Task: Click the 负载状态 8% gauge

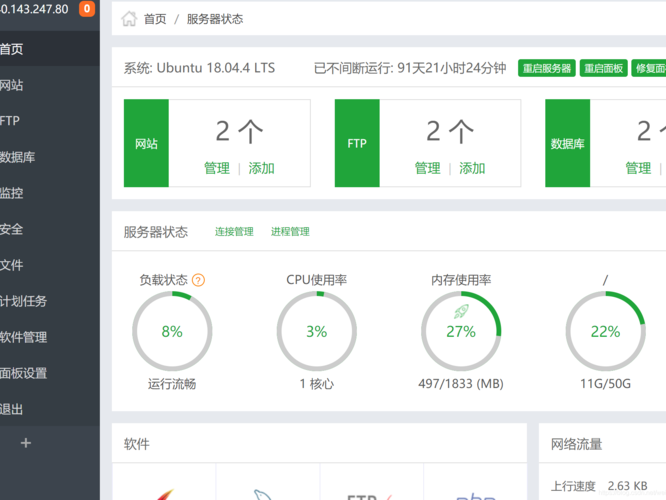Action: tap(172, 331)
